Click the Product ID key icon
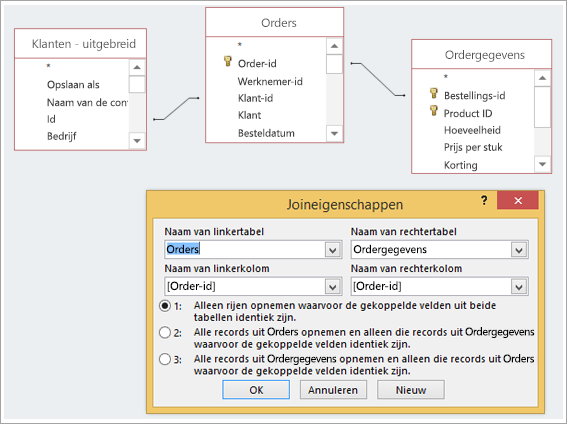This screenshot has width=567, height=424. (x=434, y=110)
